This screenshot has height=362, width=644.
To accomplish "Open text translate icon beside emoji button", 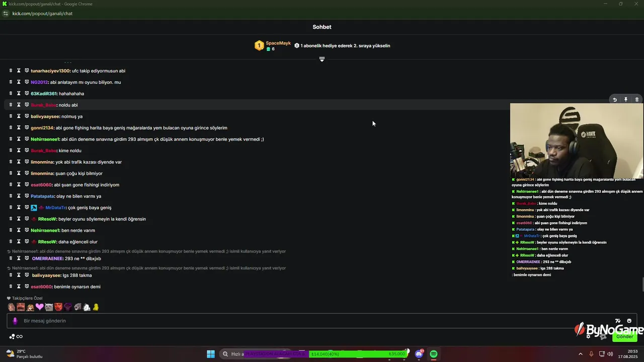I will (618, 321).
